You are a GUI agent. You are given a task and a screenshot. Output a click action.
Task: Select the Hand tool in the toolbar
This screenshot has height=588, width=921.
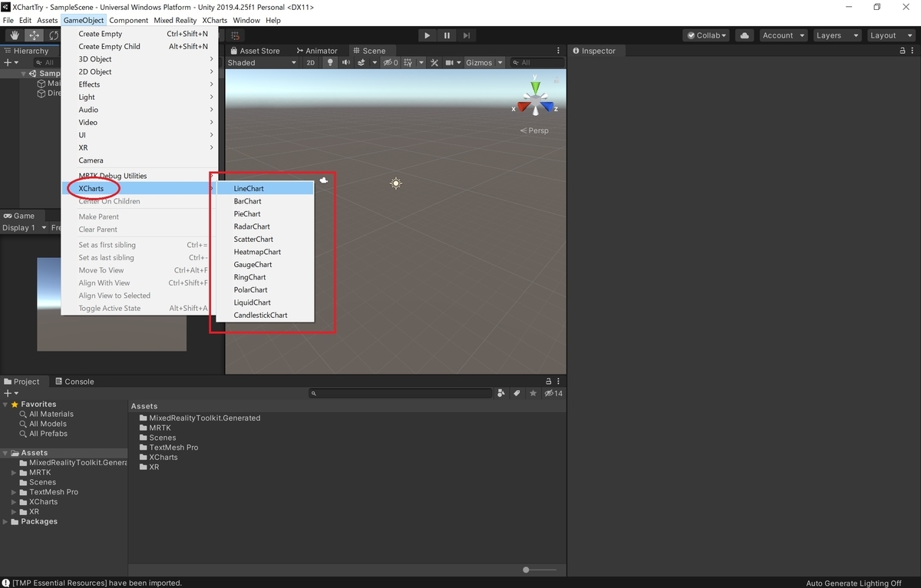13,35
